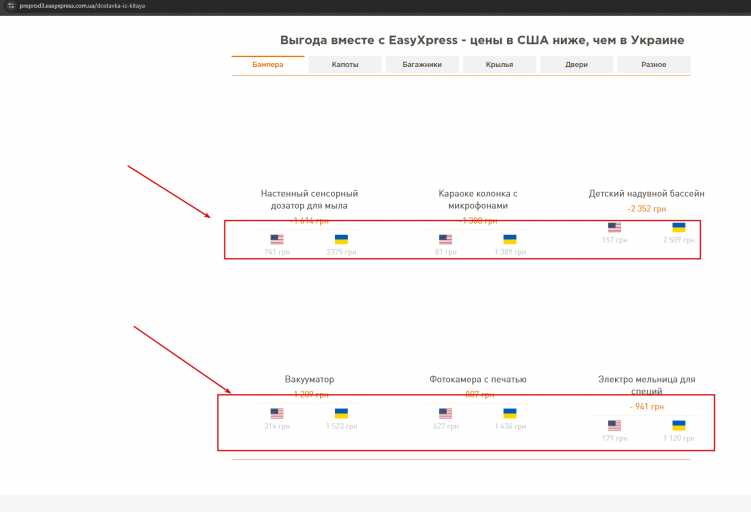Click the price 2375 грн
The height and width of the screenshot is (512, 751).
click(341, 252)
